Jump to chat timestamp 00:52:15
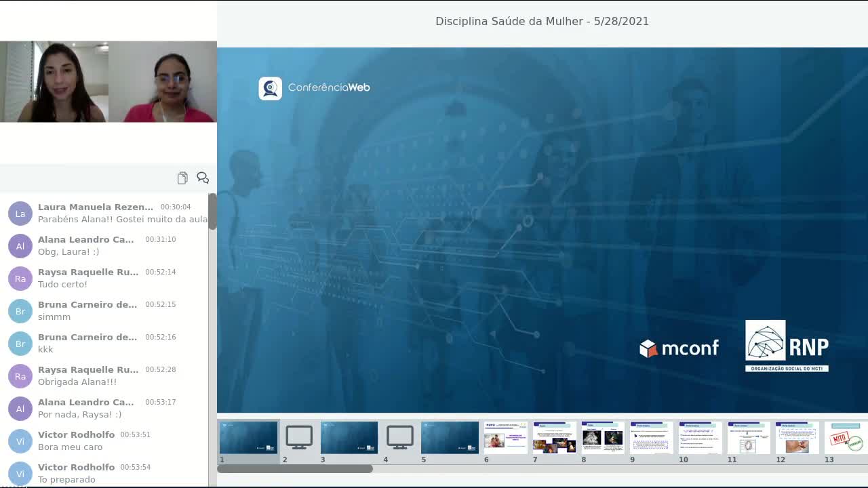868x488 pixels. click(x=161, y=305)
